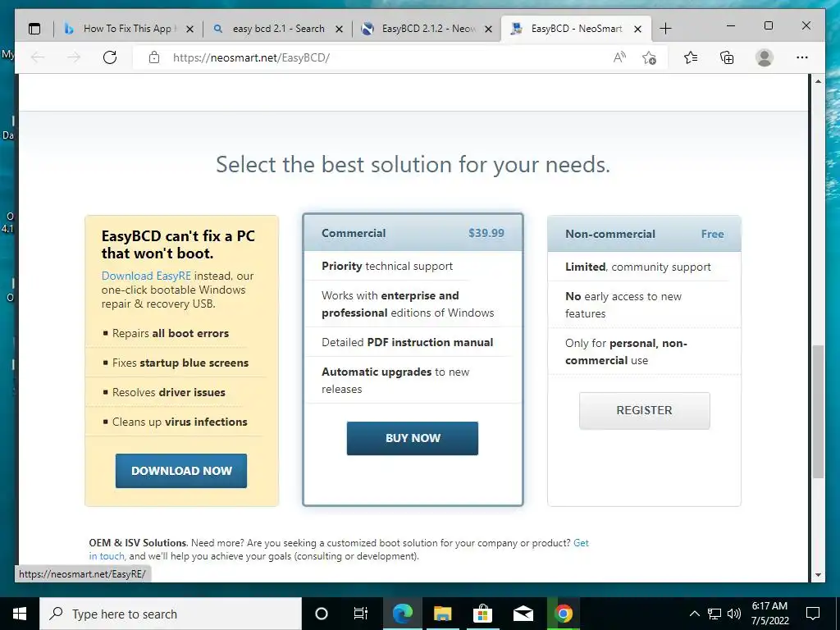This screenshot has height=630, width=840.
Task: Close the 'How To Fix This App' tab
Action: point(189,29)
